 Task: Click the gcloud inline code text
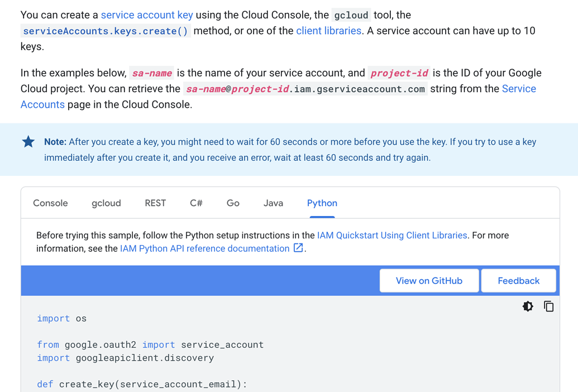[x=351, y=15]
